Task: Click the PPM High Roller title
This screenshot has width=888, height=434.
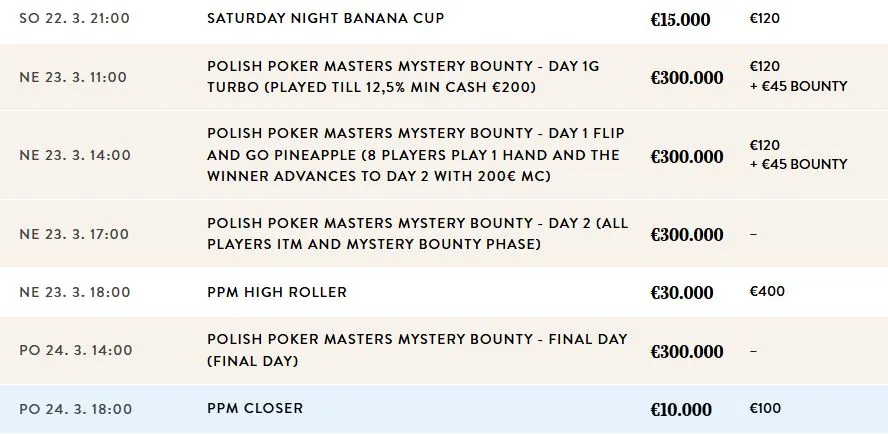Action: (277, 292)
